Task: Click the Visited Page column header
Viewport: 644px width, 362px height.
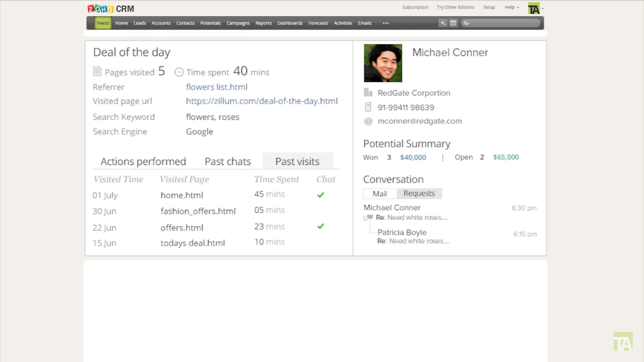Action: [x=184, y=179]
